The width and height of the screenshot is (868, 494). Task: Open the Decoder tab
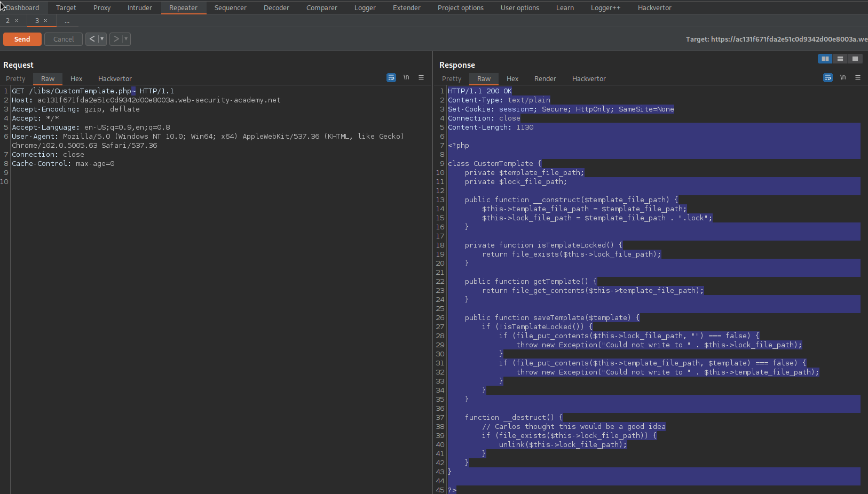click(277, 7)
